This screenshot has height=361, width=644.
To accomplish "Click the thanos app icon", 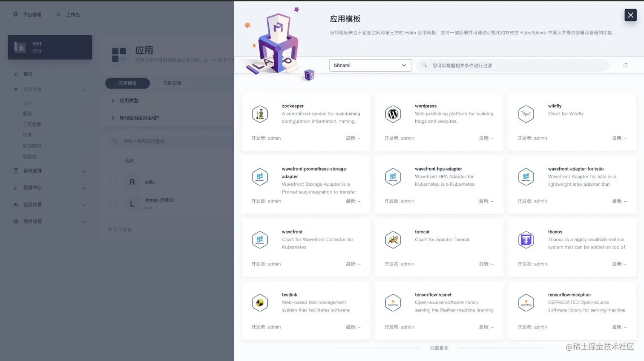I will click(x=526, y=240).
